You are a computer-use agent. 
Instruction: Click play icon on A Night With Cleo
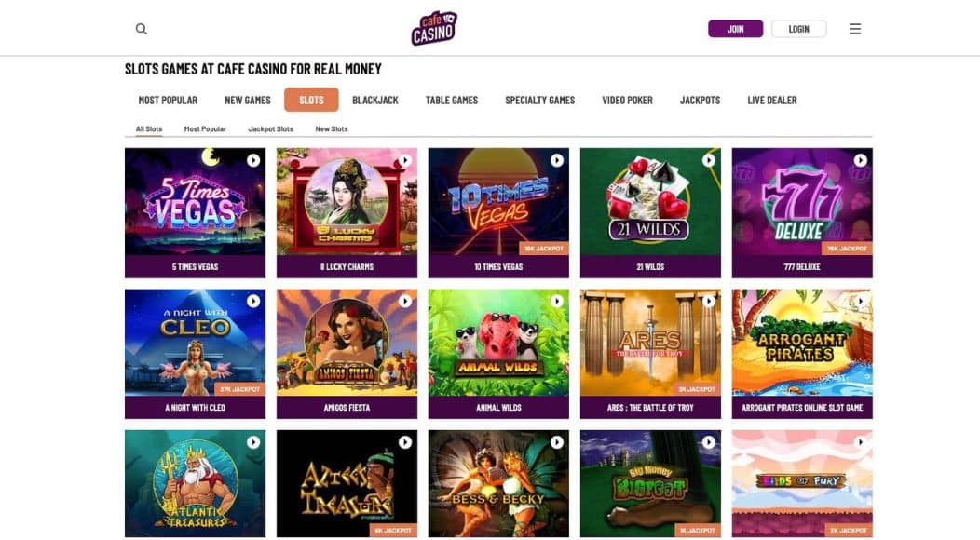coord(253,302)
